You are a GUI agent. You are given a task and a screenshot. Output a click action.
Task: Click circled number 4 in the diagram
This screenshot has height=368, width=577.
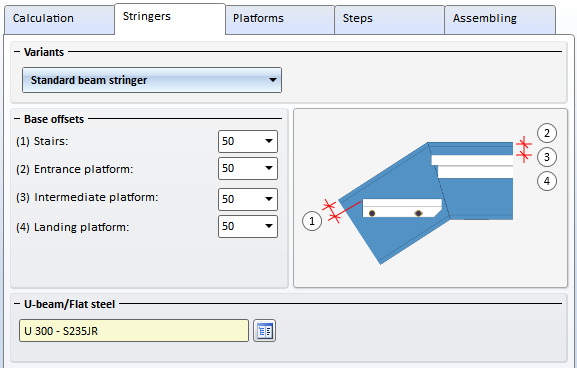pos(546,181)
